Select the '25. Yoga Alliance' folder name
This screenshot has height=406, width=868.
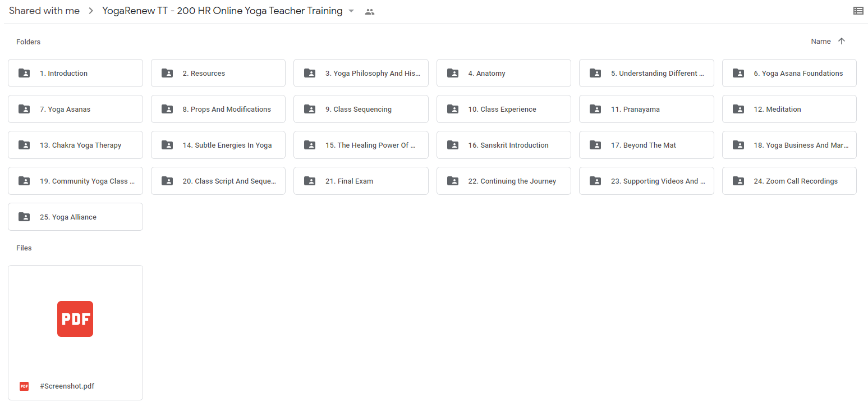pyautogui.click(x=68, y=217)
